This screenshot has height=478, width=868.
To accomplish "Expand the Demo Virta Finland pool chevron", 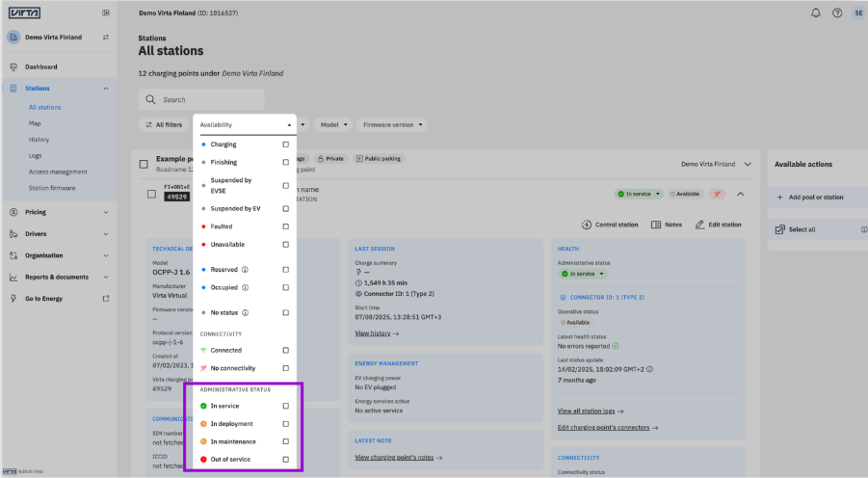I will click(x=748, y=164).
